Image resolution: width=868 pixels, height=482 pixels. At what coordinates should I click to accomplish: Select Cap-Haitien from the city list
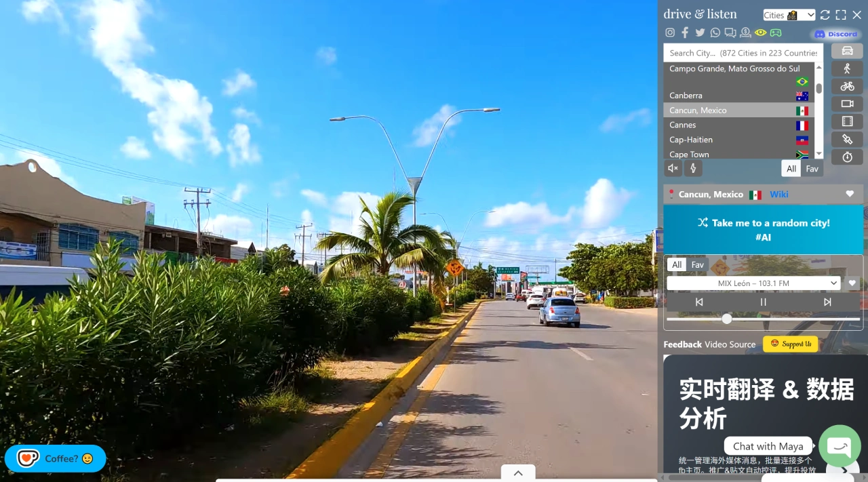(738, 140)
